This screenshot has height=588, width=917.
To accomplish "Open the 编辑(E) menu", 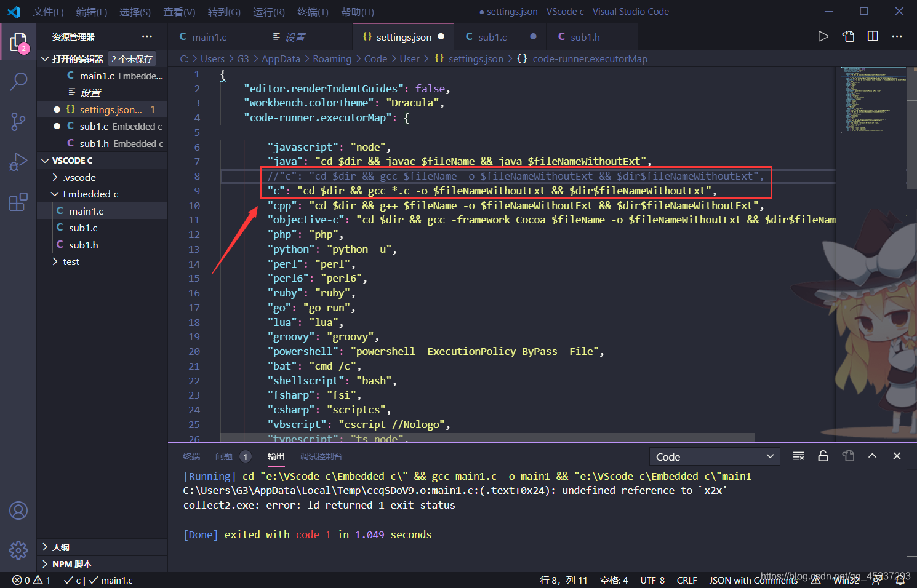I will click(91, 12).
